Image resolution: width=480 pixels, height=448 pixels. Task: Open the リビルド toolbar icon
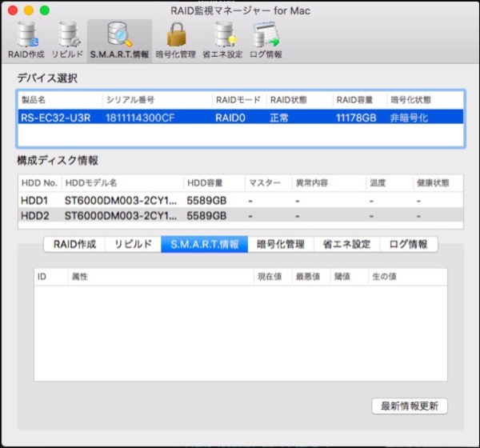pos(67,40)
